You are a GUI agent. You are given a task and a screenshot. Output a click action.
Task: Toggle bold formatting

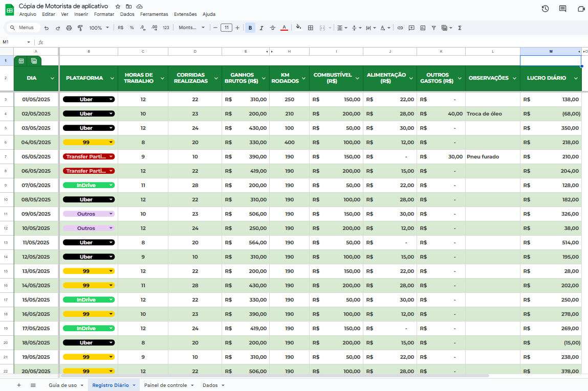pyautogui.click(x=250, y=28)
